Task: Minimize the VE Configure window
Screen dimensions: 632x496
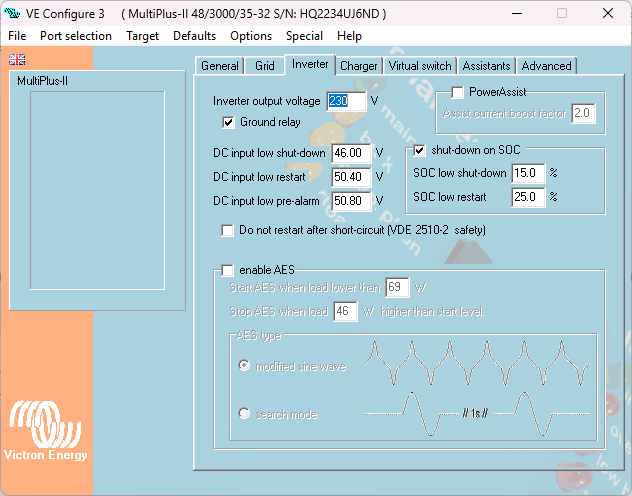Action: 517,13
